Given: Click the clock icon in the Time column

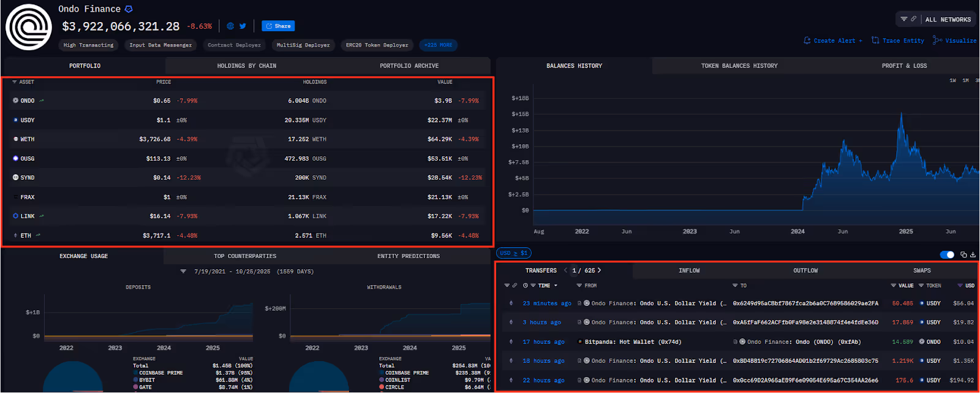Looking at the screenshot, I should pyautogui.click(x=525, y=286).
